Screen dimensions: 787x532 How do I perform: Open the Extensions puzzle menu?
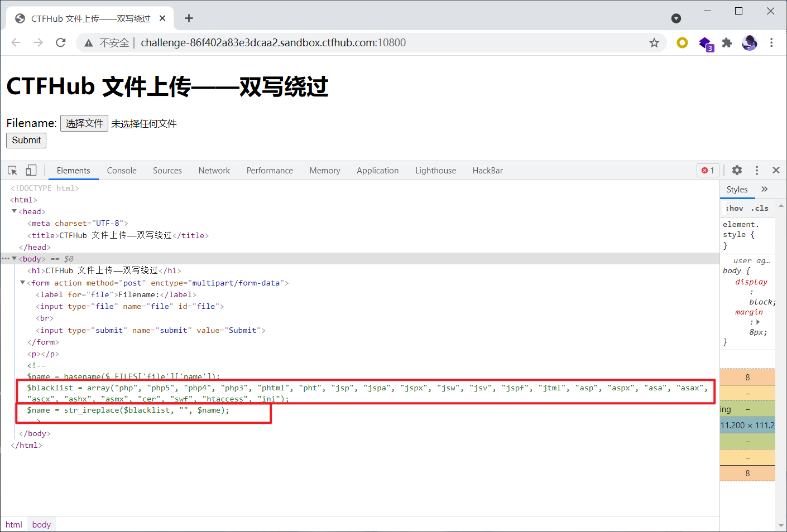point(727,42)
